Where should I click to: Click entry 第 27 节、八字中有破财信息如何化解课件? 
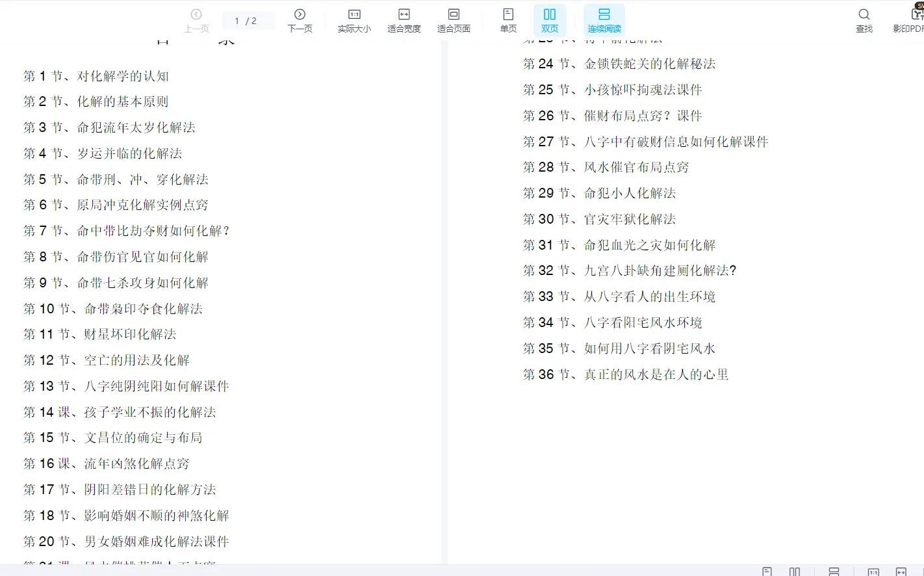tap(646, 142)
